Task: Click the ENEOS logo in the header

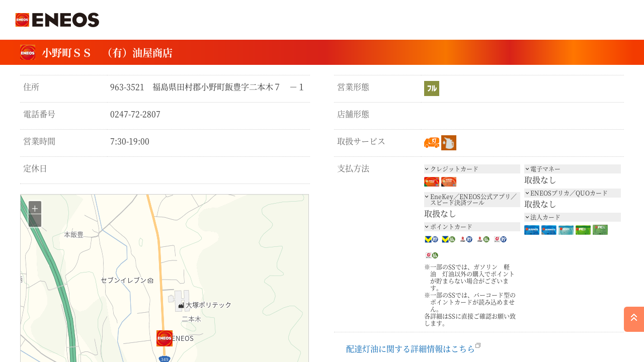Action: 57,20
